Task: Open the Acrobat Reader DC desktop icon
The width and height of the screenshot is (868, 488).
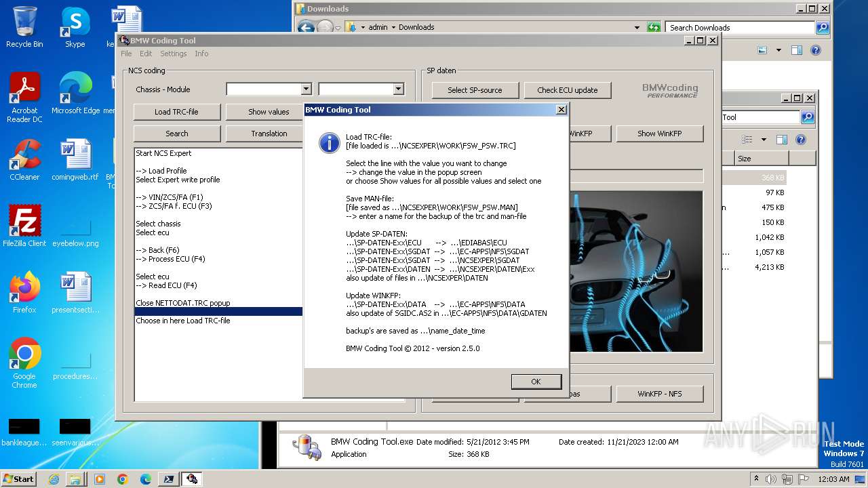Action: coord(24,98)
